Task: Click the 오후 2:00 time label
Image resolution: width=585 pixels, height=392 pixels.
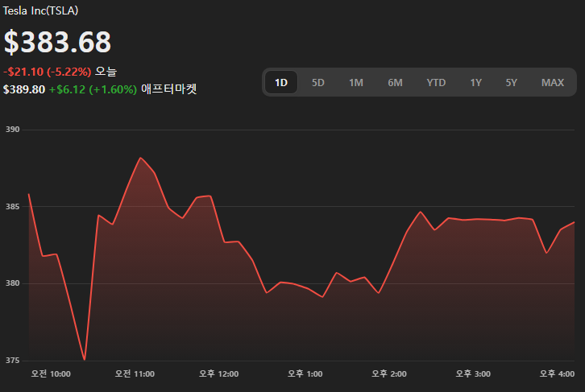Action: pos(389,373)
